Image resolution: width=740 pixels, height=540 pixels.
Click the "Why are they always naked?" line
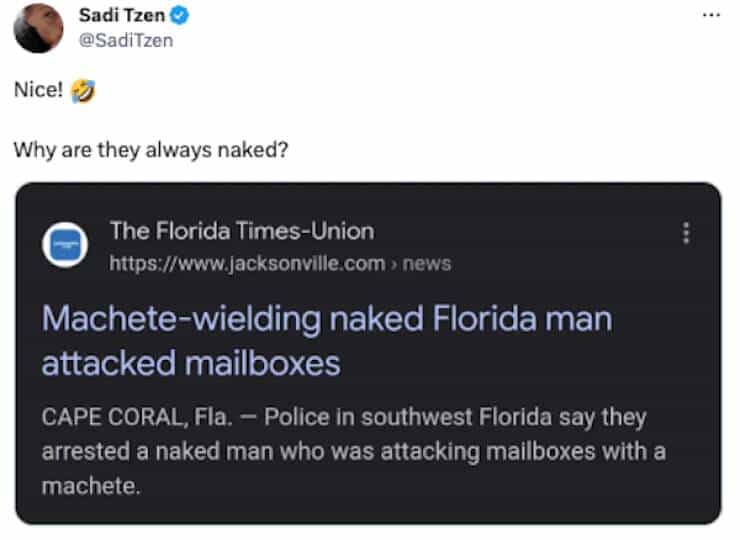151,151
